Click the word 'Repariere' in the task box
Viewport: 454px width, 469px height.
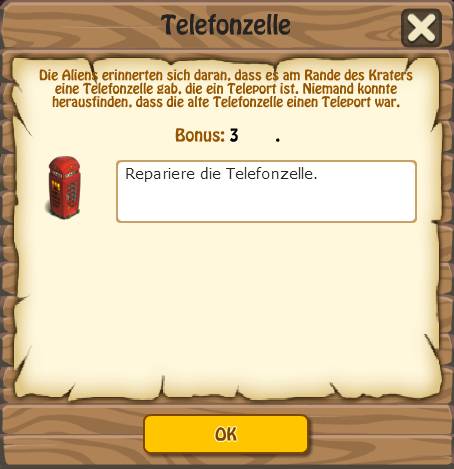160,174
